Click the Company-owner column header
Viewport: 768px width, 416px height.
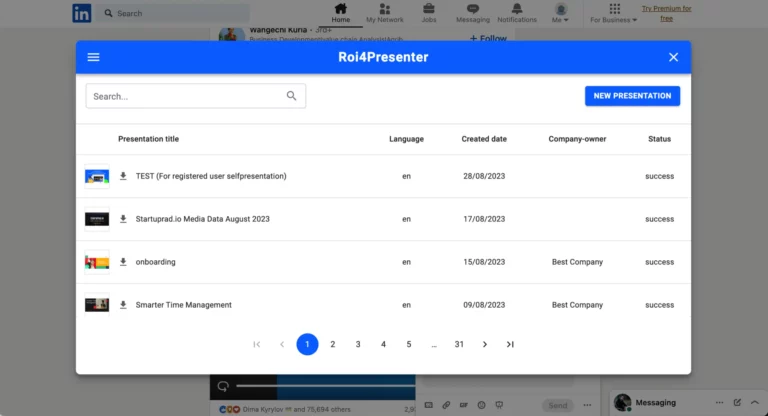577,139
